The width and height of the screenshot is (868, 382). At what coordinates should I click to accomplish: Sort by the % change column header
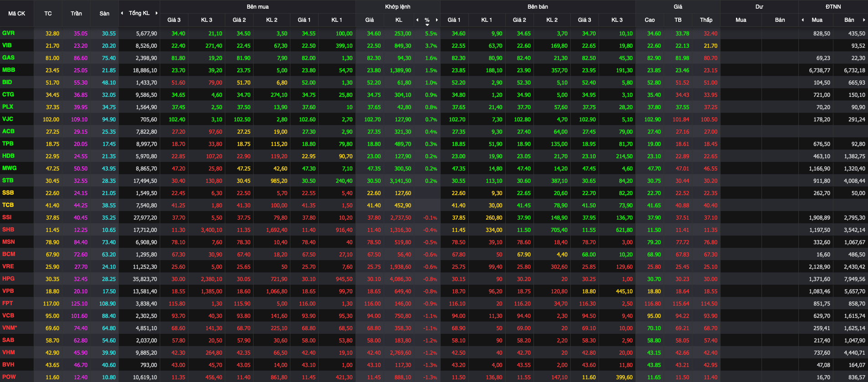427,20
